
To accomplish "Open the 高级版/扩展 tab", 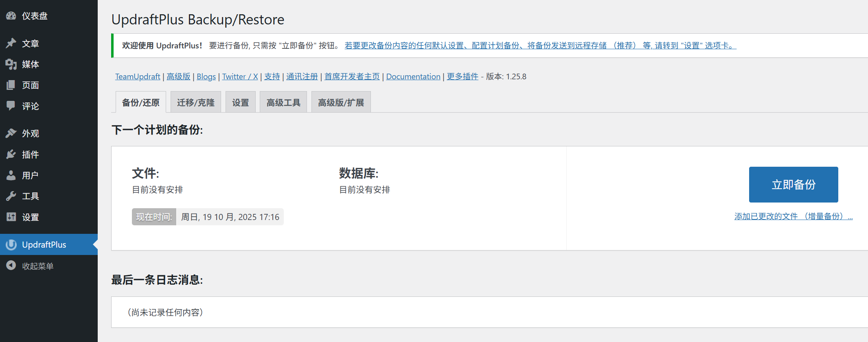I will point(341,102).
